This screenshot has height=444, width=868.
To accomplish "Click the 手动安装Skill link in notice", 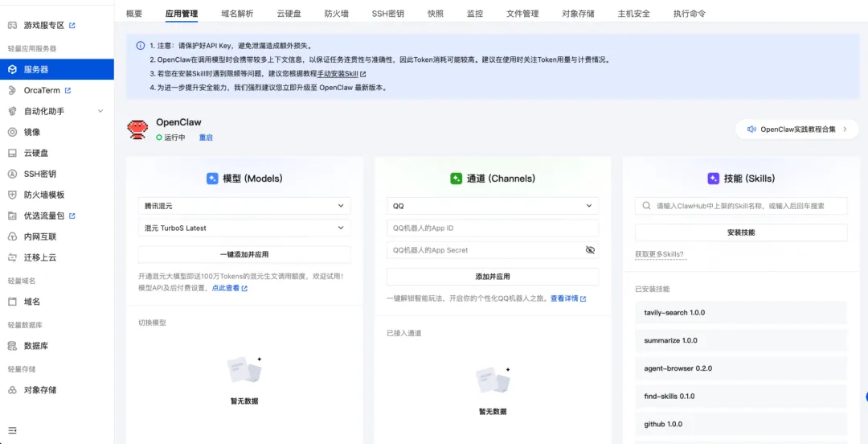I will (x=338, y=74).
